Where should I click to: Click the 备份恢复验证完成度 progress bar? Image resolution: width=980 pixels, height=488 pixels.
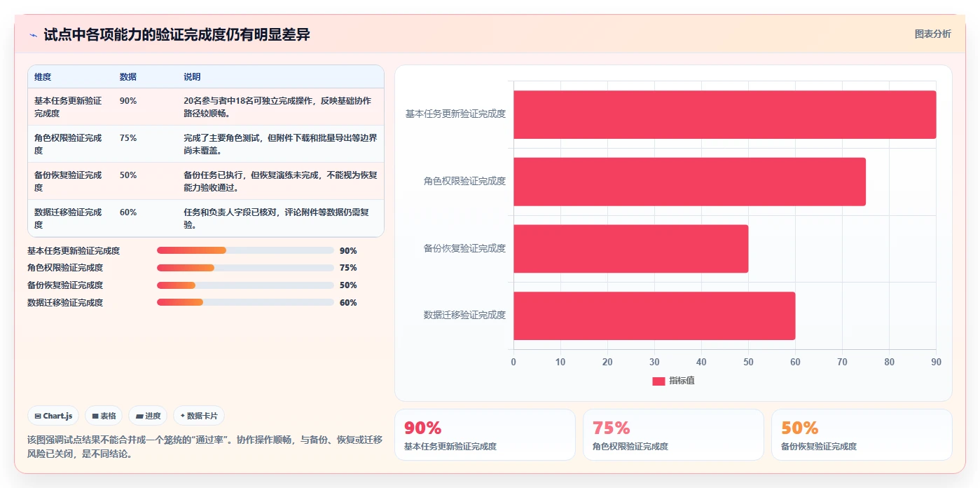click(245, 285)
